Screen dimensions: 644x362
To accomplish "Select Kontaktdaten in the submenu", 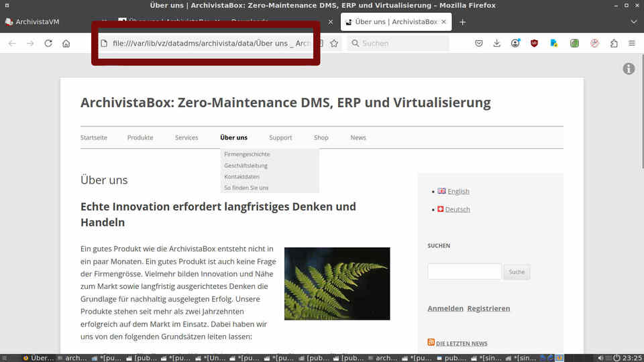I will click(x=241, y=176).
